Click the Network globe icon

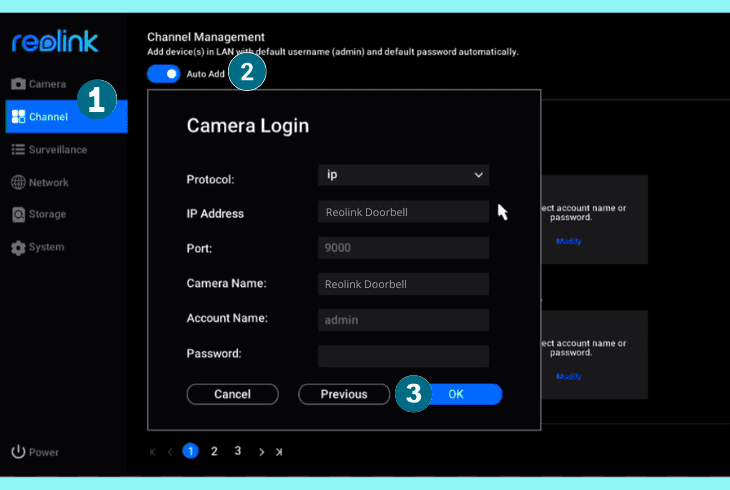tap(18, 182)
